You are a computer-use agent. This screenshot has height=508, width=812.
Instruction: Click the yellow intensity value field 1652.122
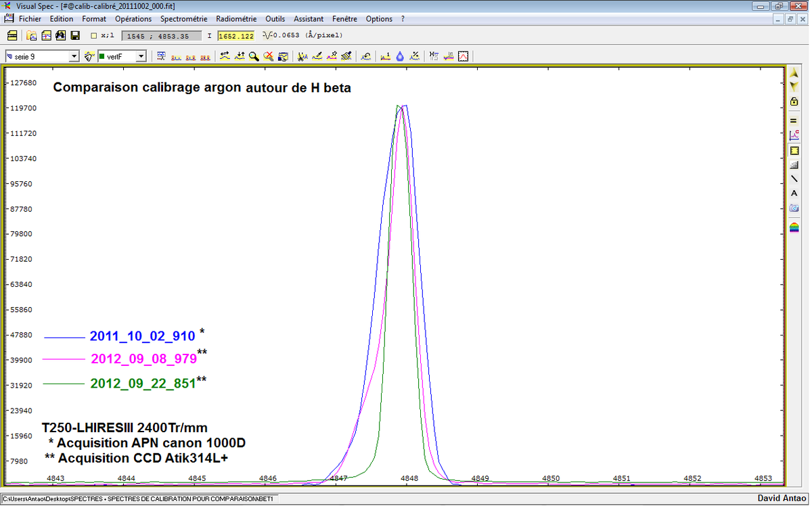(235, 36)
